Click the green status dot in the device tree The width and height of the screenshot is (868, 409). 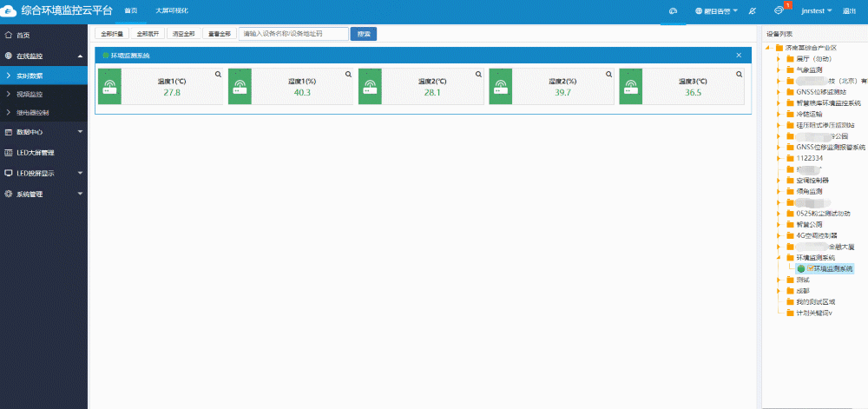(x=801, y=269)
